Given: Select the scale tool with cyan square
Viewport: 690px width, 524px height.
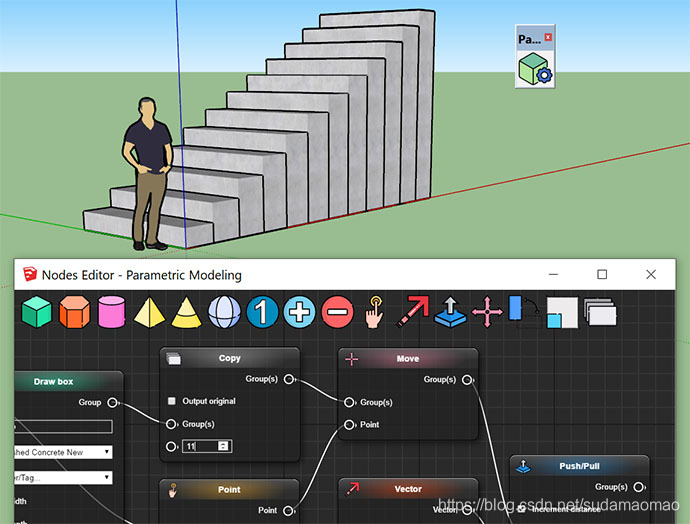Looking at the screenshot, I should click(562, 312).
